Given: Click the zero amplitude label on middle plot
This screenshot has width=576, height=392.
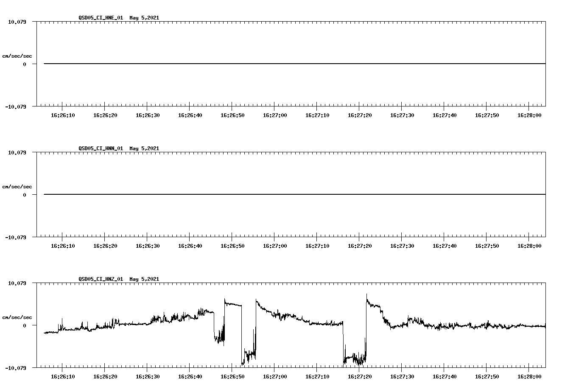Looking at the screenshot, I should point(24,195).
